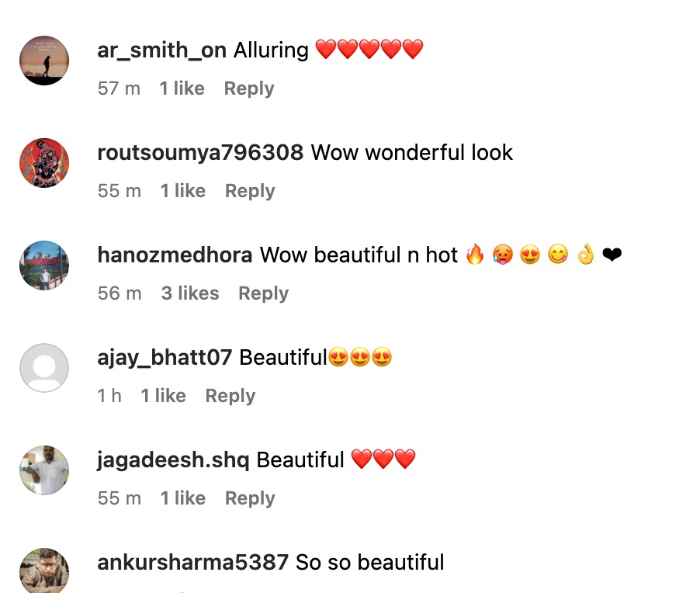This screenshot has height=593, width=700.
Task: View the 3 likes on hanozmedhora's comment
Action: 190,293
